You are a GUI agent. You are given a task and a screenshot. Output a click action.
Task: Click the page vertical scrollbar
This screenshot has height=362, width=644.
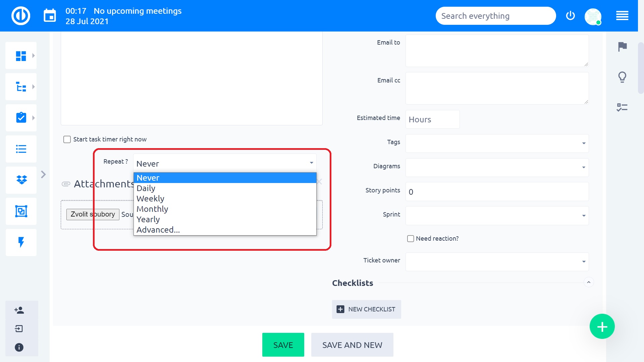coord(640,67)
